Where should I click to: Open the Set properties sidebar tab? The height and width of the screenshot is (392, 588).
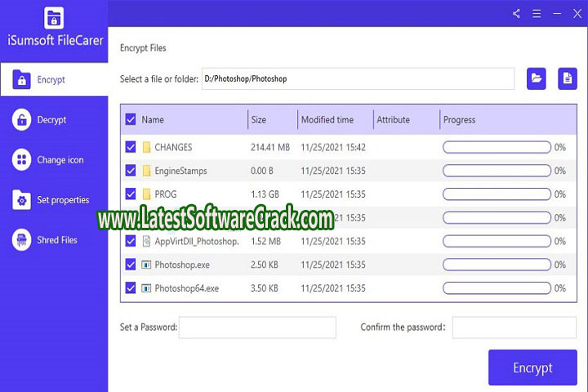point(55,199)
